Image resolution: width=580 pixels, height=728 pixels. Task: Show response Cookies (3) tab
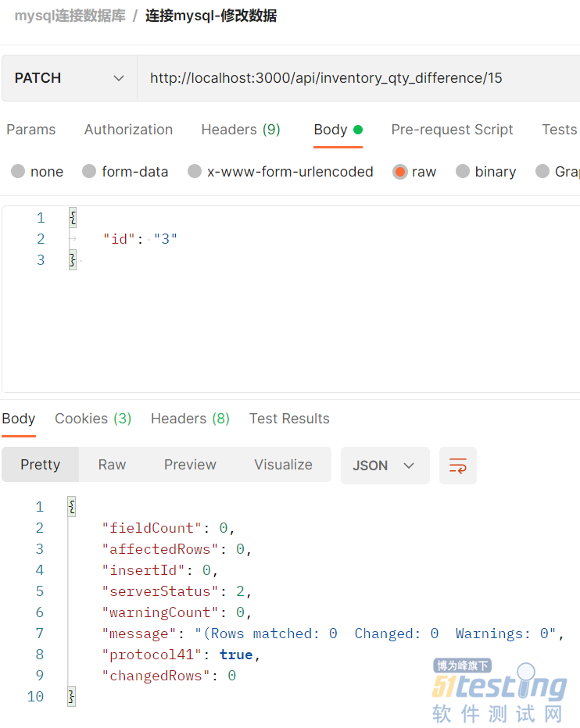[93, 419]
